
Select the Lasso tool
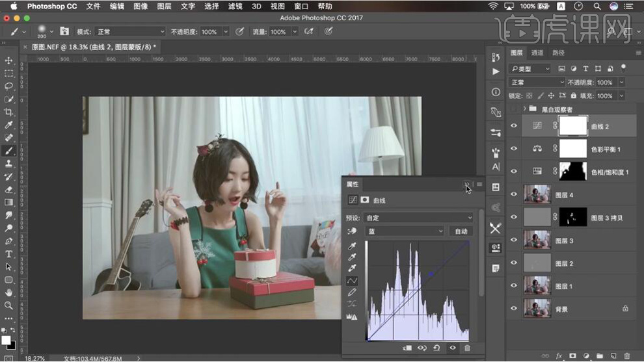pos(8,86)
